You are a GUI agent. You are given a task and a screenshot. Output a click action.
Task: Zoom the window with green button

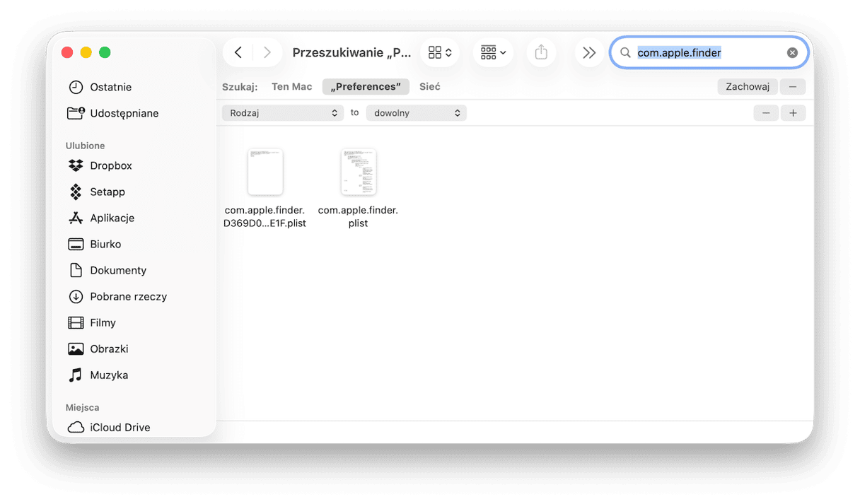click(105, 52)
